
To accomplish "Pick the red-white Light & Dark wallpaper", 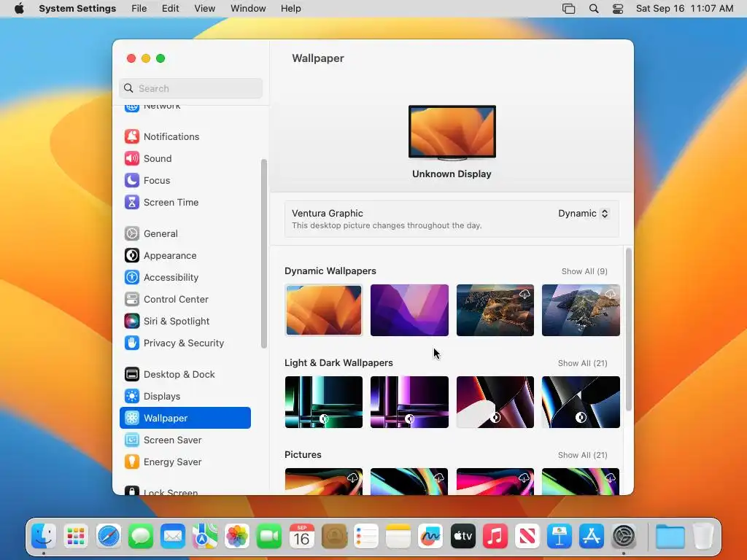I will tap(495, 402).
